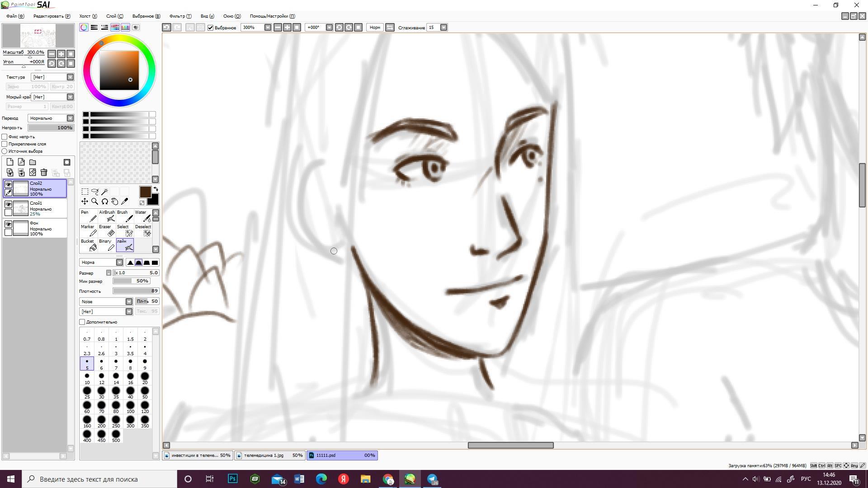Uncheck the Выбранное checkbox
868x488 pixels.
(210, 28)
